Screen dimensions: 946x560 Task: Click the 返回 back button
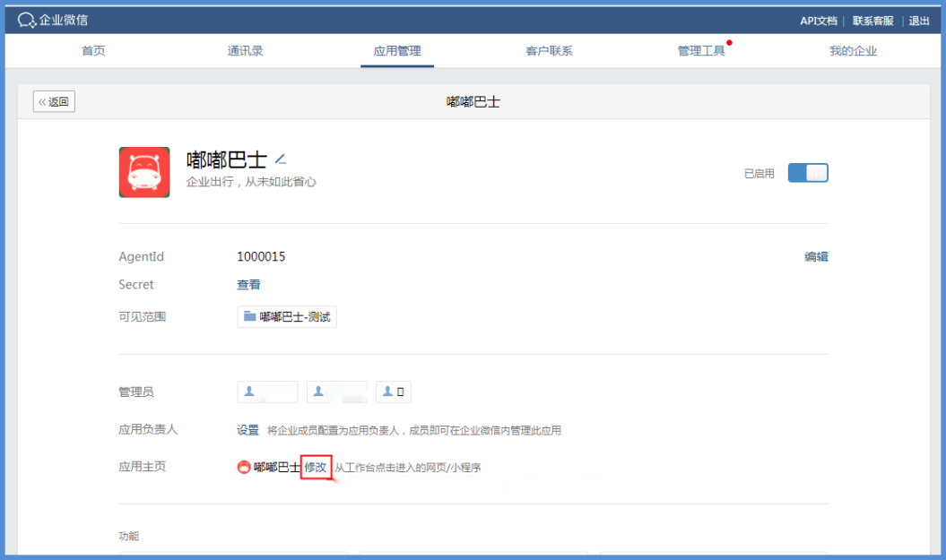point(54,101)
